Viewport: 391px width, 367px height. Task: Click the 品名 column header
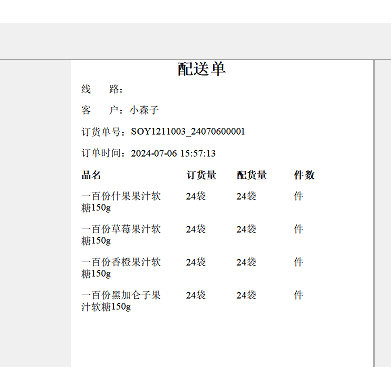coord(91,175)
